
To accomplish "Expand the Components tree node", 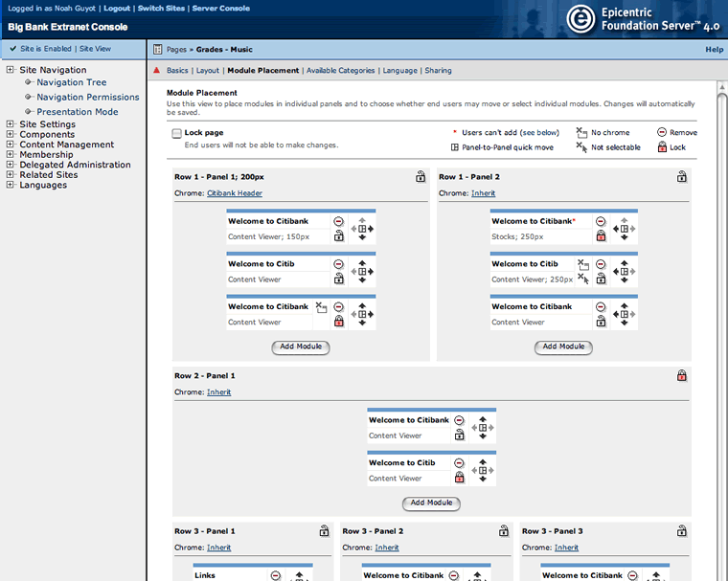I will [10, 134].
